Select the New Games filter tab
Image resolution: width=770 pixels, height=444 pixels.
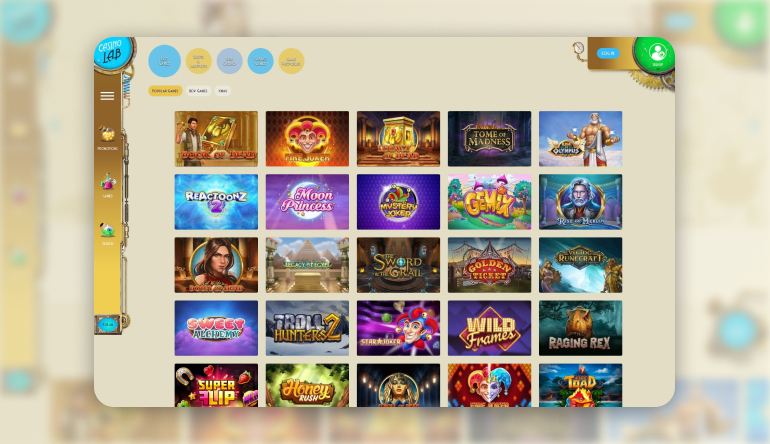(198, 91)
